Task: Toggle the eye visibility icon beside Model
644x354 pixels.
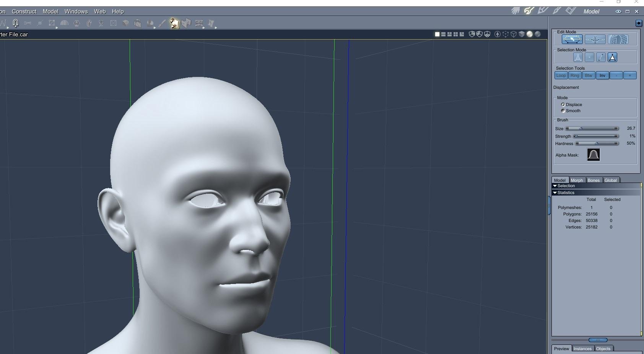Action: pyautogui.click(x=618, y=11)
